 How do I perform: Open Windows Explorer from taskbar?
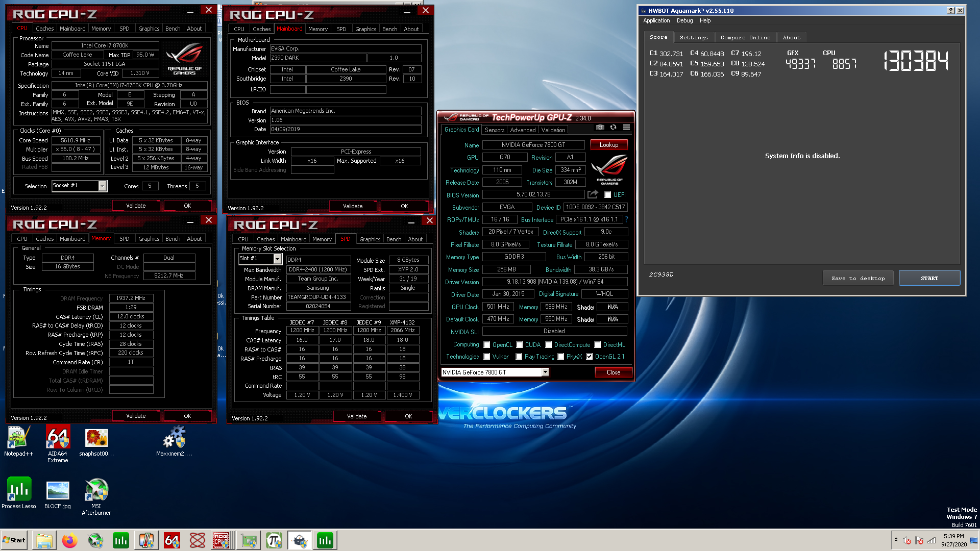point(44,540)
